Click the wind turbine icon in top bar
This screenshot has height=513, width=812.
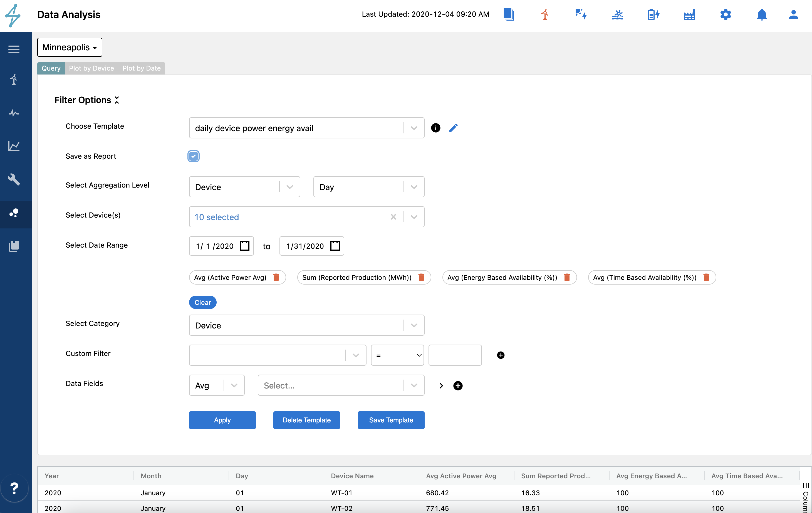[x=544, y=14]
